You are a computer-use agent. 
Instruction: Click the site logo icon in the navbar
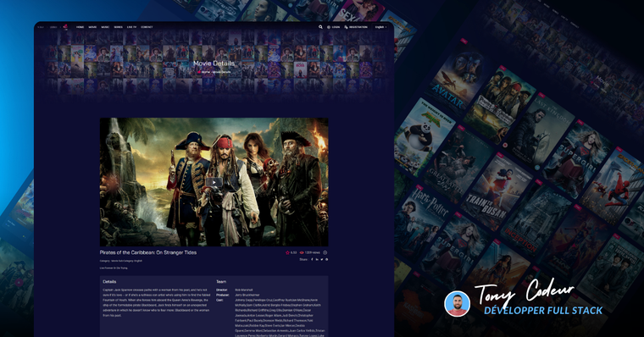(x=65, y=27)
